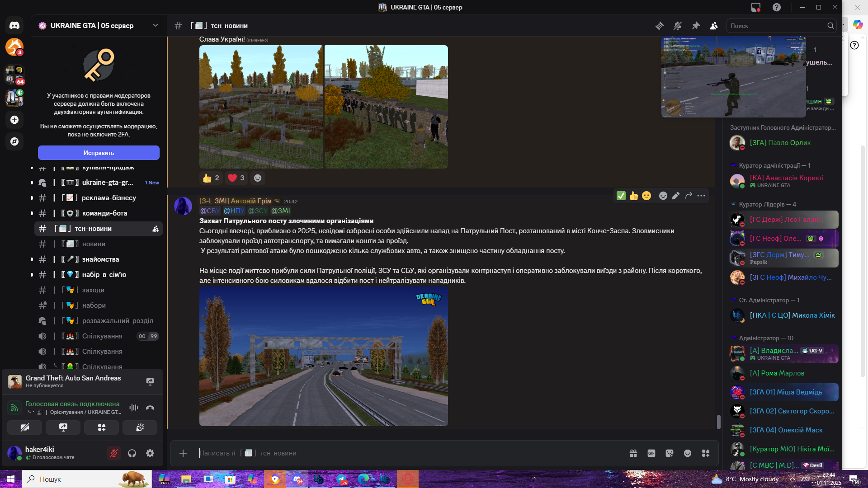Click the search magnifier icon
The width and height of the screenshot is (868, 488).
(x=830, y=26)
